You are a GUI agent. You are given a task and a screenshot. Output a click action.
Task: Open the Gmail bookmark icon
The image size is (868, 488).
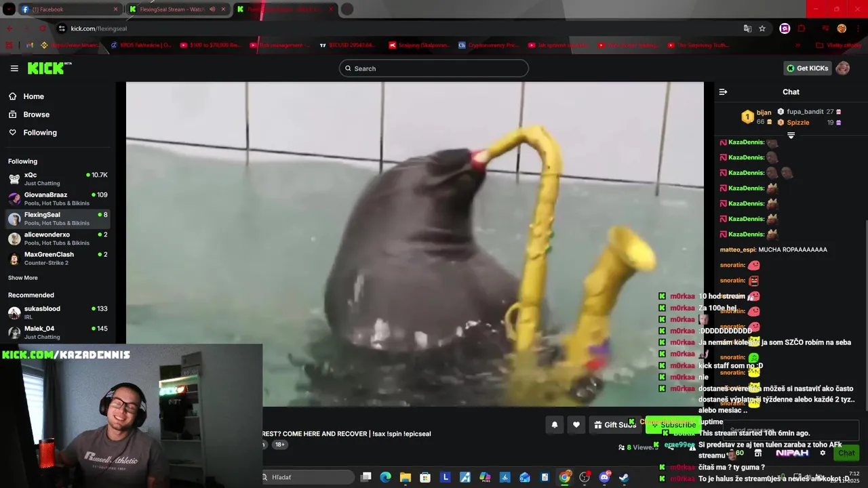tap(30, 45)
